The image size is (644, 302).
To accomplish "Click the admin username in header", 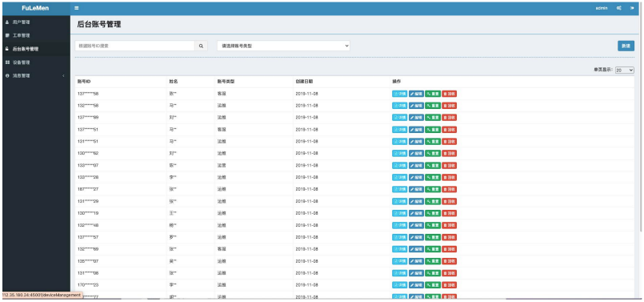I will coord(602,8).
